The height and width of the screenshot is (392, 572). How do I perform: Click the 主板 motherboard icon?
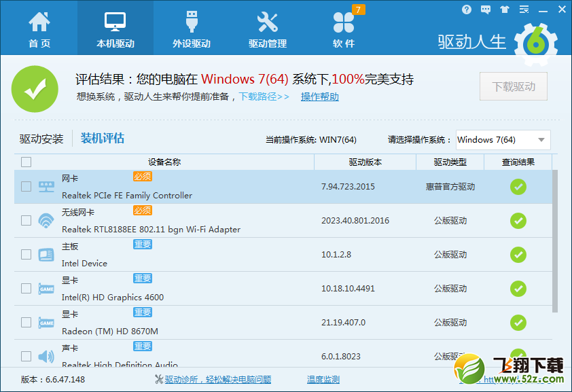pyautogui.click(x=46, y=255)
